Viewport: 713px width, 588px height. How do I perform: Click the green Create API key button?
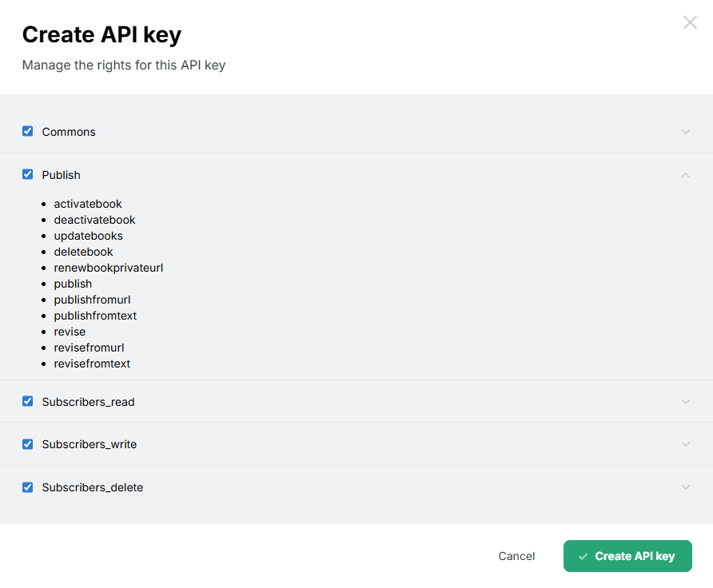click(x=627, y=556)
